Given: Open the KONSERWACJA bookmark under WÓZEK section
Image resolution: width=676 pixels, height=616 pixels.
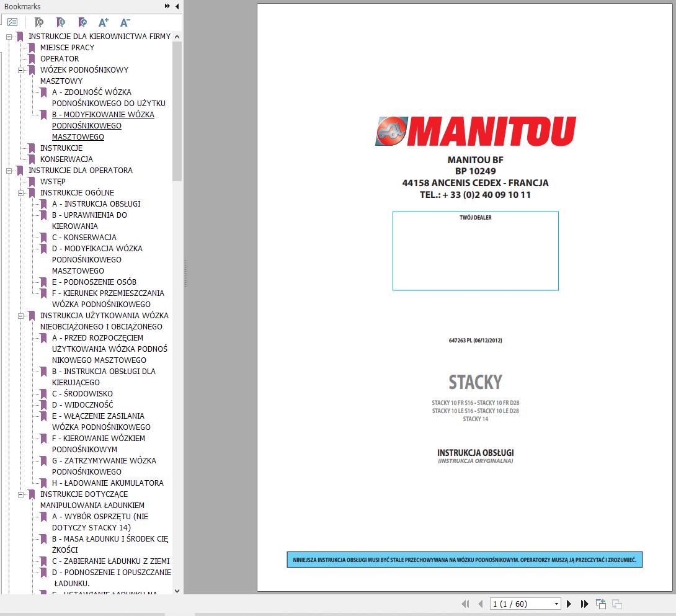Looking at the screenshot, I should pos(66,159).
